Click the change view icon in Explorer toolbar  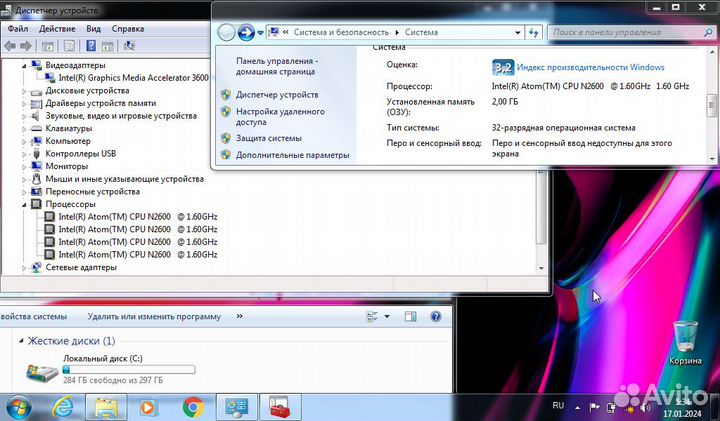(372, 316)
